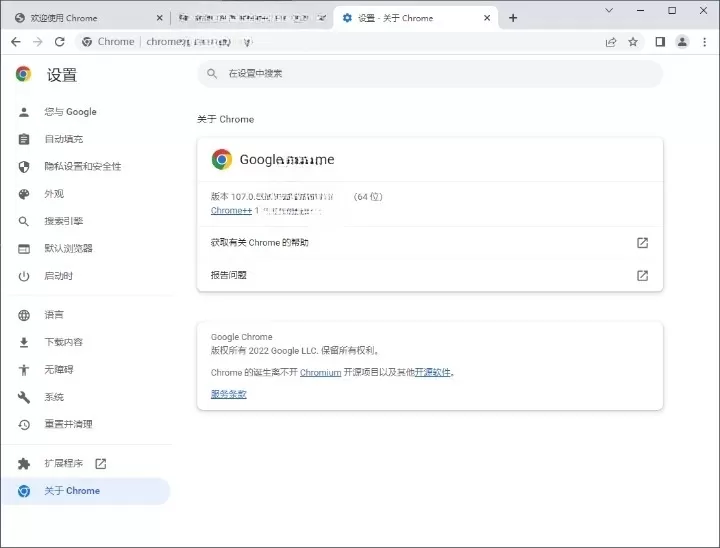
Task: Click the browser window icon beside 默认浏览器
Action: 24,249
